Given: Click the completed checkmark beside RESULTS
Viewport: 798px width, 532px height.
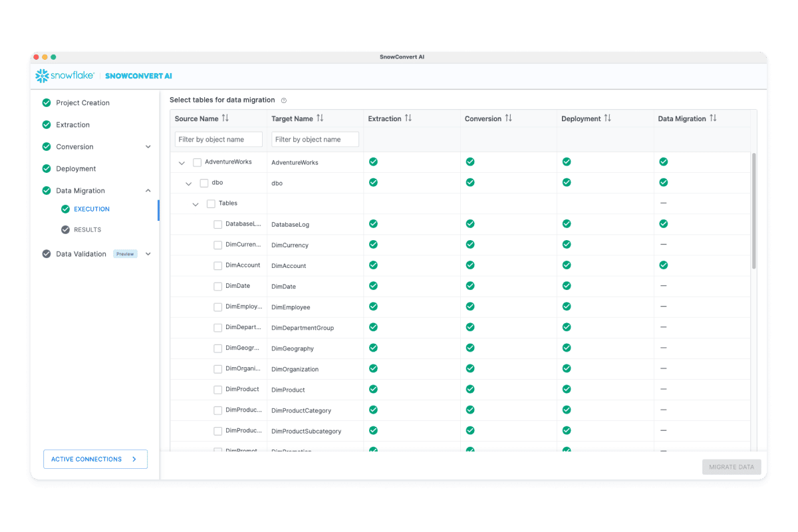Looking at the screenshot, I should pyautogui.click(x=65, y=231).
